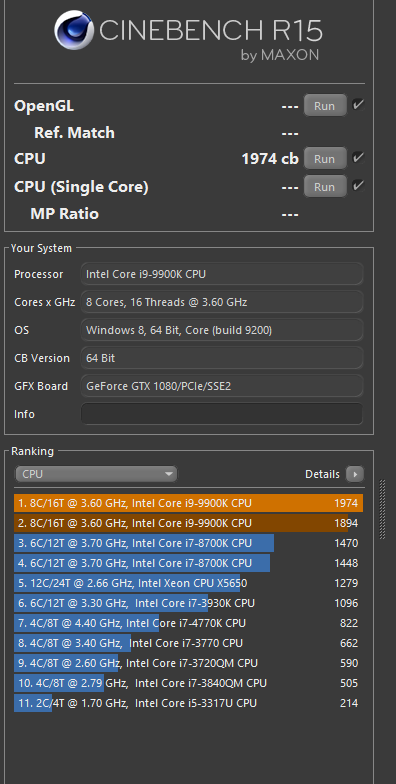Toggle the OpenGL test checkbox
The height and width of the screenshot is (784, 396).
pos(358,105)
